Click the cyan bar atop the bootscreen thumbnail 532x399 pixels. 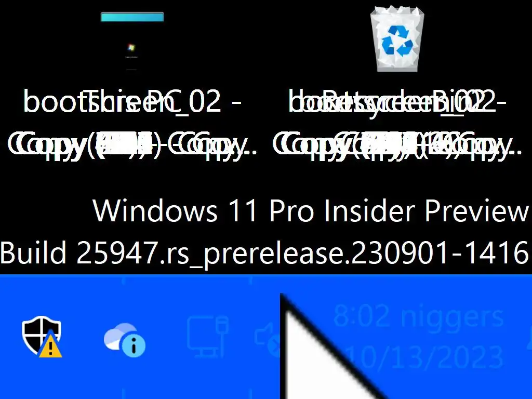click(132, 17)
